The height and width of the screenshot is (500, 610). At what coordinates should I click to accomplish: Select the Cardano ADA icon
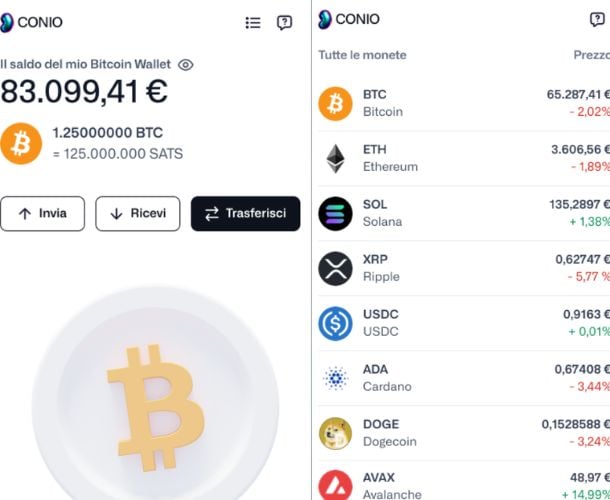coord(335,378)
